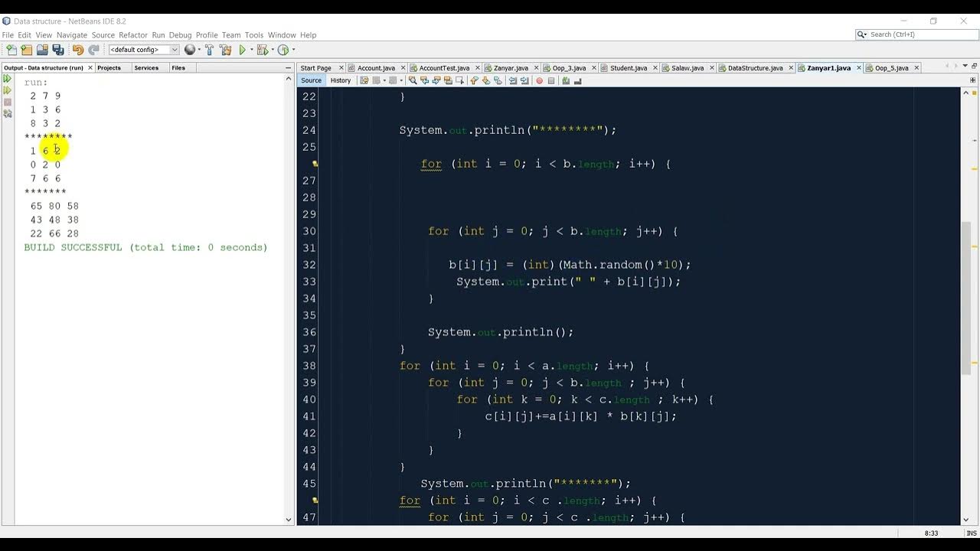Open the Window menu
This screenshot has width=980, height=551.
(282, 35)
